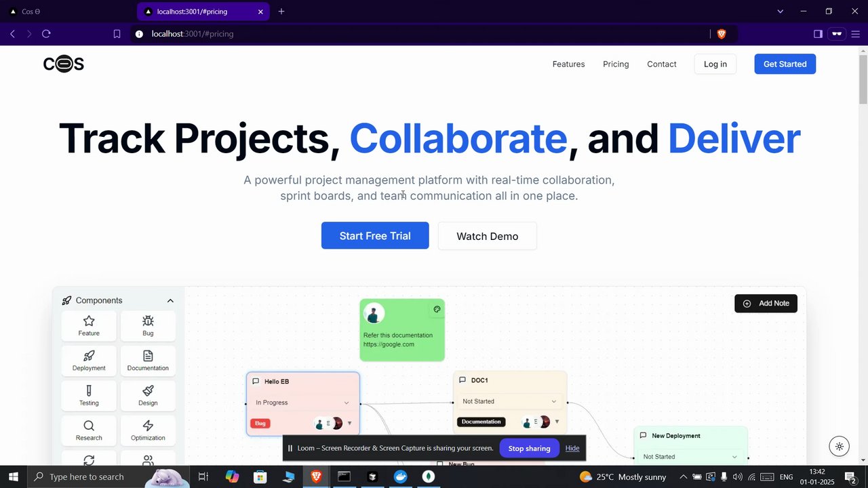Click comment icon on Hello EB card
The image size is (868, 488).
tap(256, 382)
